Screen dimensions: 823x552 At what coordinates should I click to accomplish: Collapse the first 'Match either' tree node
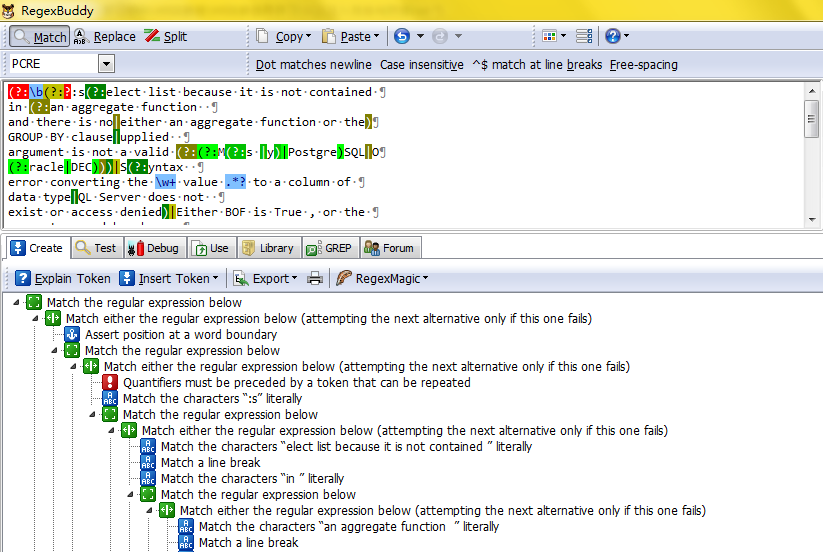pyautogui.click(x=35, y=319)
